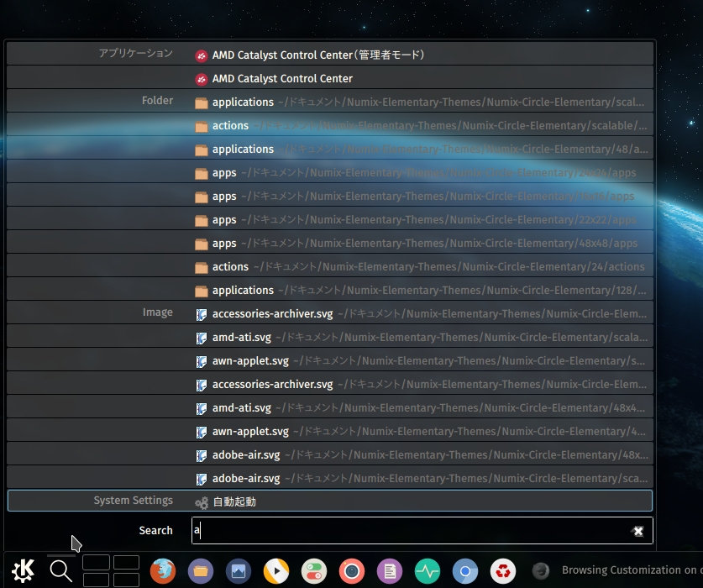The height and width of the screenshot is (588, 703).
Task: Open apps folder in 22x22 path
Action: [x=330, y=219]
